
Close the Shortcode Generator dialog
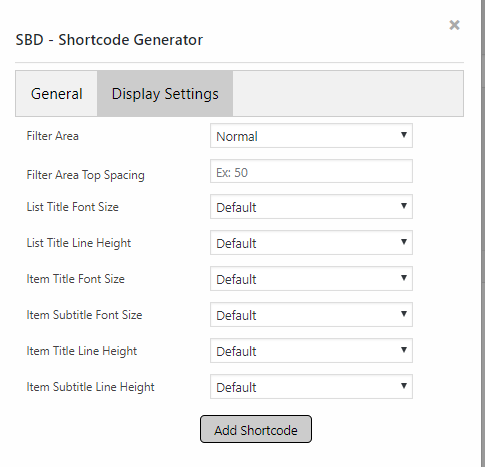click(x=454, y=25)
